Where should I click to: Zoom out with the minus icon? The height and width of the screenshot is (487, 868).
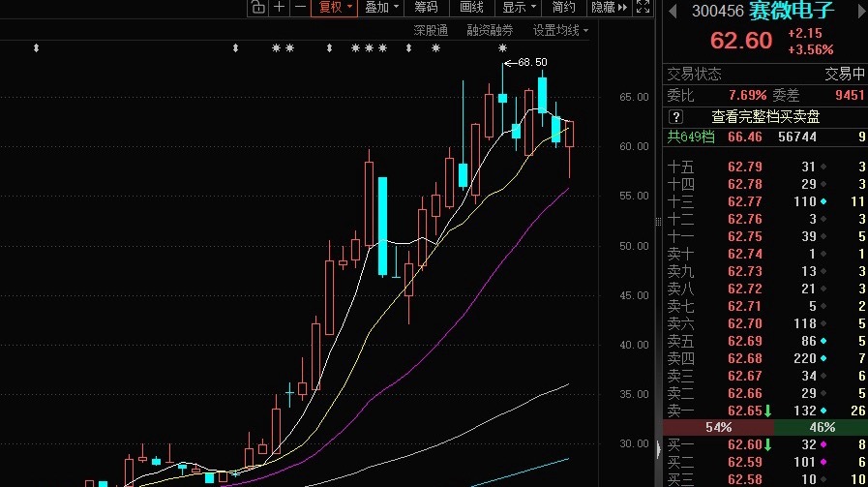(300, 7)
